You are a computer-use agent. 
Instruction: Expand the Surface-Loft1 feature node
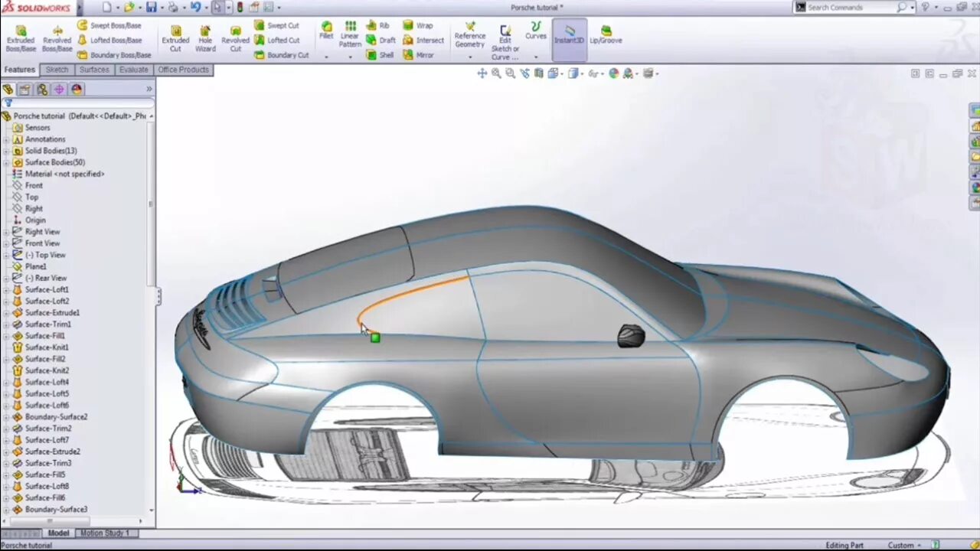point(7,289)
